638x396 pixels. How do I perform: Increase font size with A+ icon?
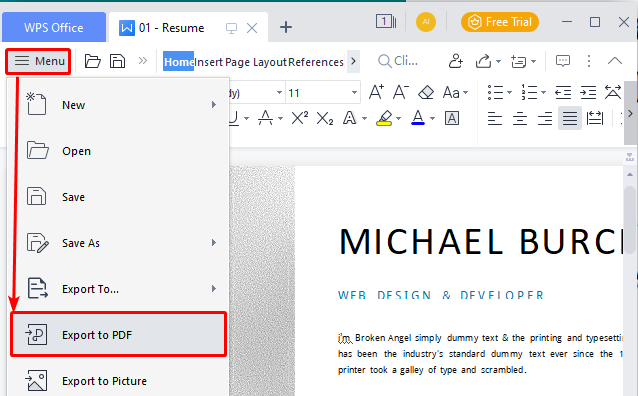376,92
